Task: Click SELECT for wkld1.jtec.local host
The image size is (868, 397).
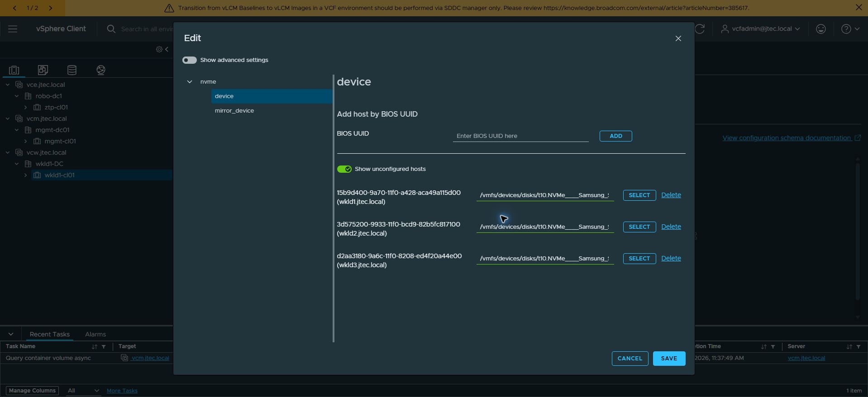Action: (x=639, y=195)
